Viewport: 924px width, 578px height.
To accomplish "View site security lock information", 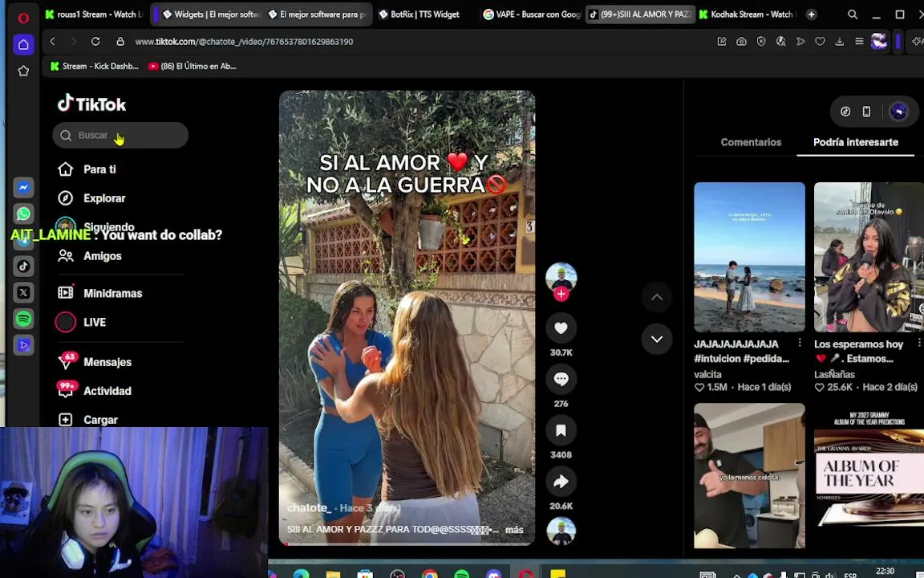I will (x=120, y=41).
